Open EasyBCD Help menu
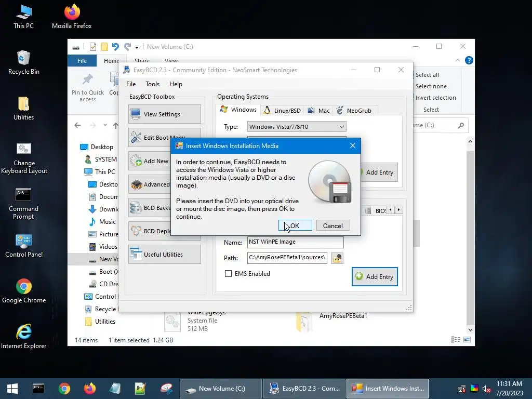This screenshot has width=532, height=399. (176, 84)
